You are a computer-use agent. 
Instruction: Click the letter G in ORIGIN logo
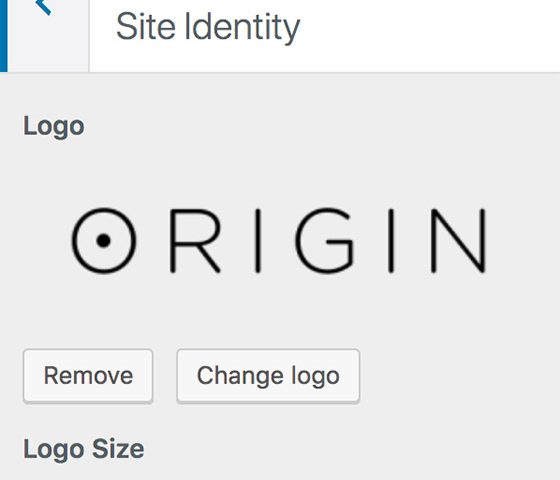tap(325, 240)
